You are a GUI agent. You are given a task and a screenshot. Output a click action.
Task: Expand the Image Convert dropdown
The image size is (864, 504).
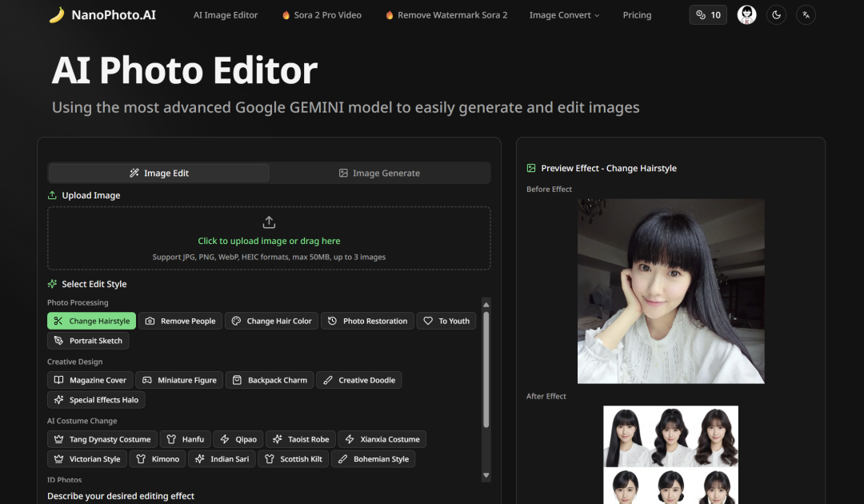564,15
